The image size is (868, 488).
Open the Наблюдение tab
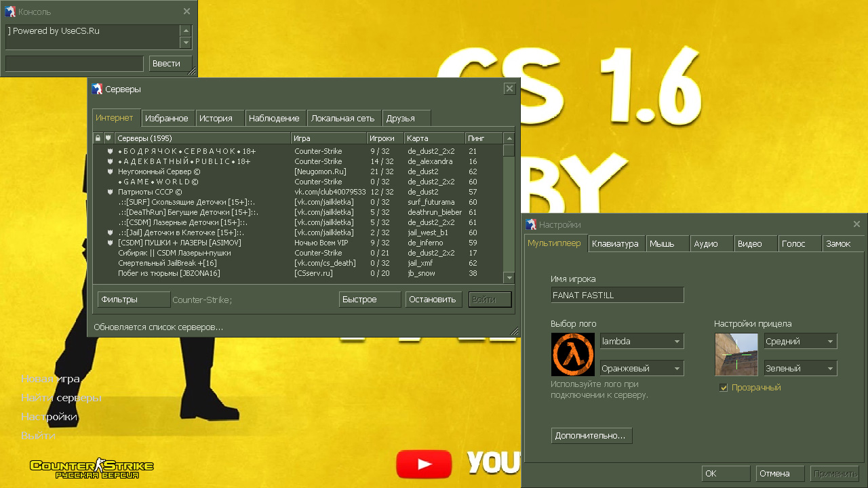click(275, 119)
